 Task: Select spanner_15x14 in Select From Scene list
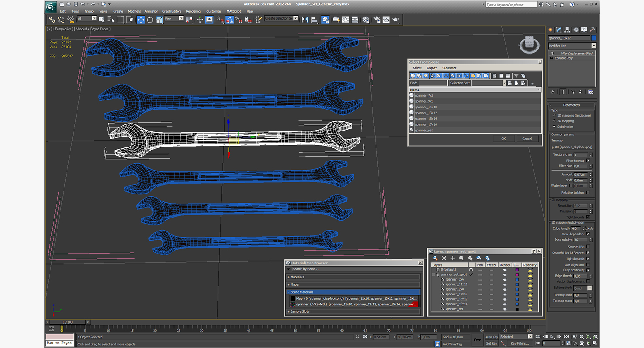[x=475, y=118]
